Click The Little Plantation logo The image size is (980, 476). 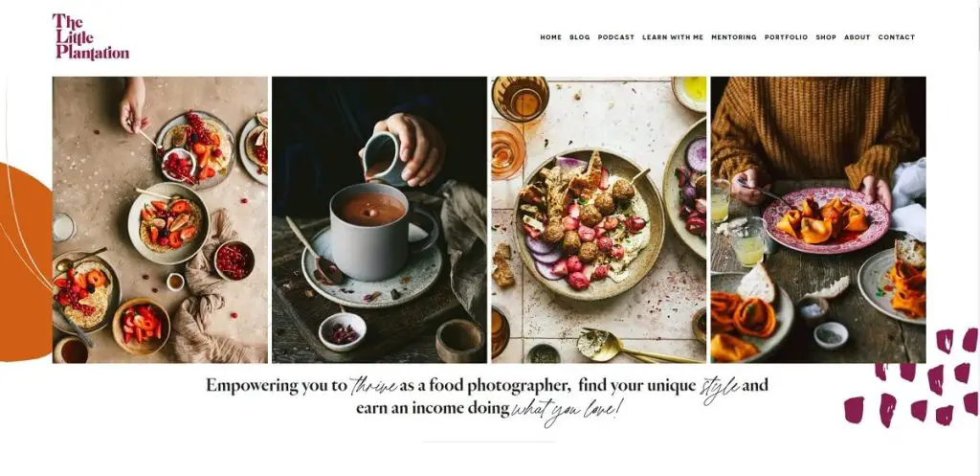coord(91,37)
